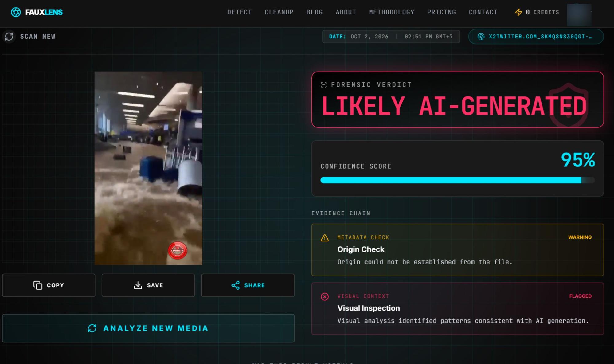
Task: Click the FauxLens aperture logo icon
Action: pyautogui.click(x=16, y=12)
